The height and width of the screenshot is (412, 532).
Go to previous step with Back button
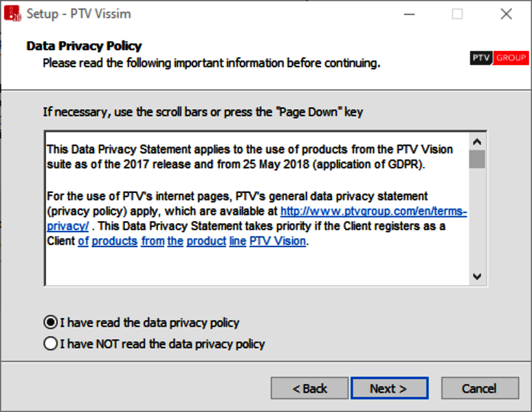309,388
